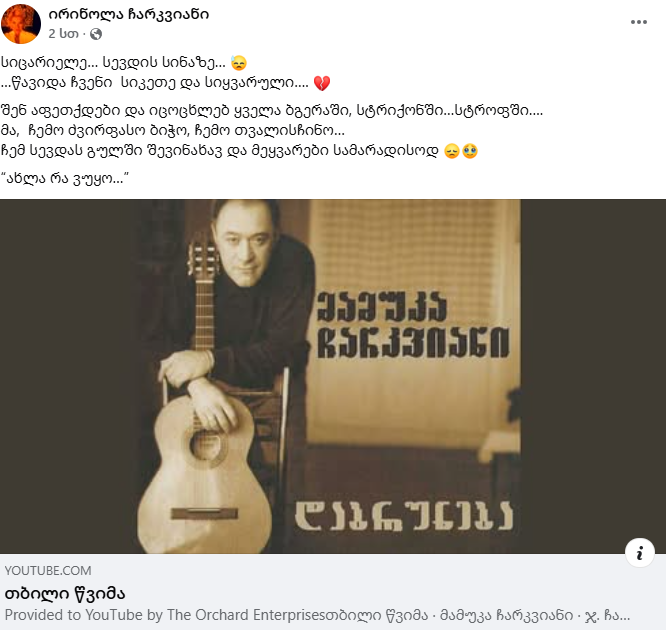The width and height of the screenshot is (666, 630).
Task: Open the author's profile picture
Action: (x=21, y=23)
